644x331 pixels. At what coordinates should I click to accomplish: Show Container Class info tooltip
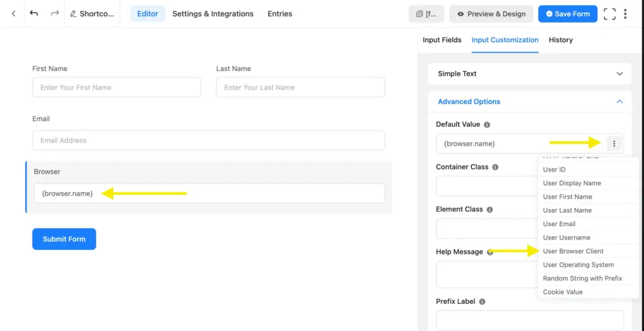point(496,167)
